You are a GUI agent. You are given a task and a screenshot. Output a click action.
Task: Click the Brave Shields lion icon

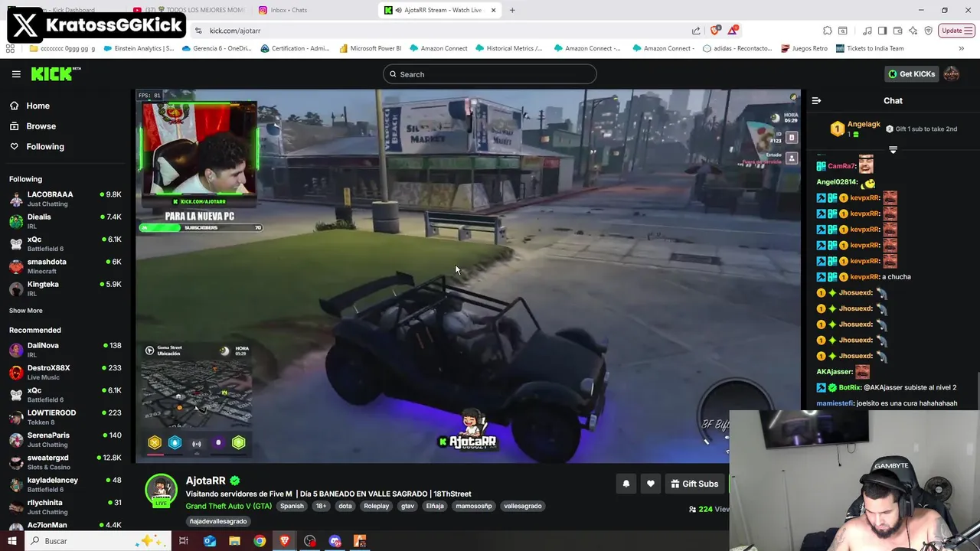pos(715,31)
